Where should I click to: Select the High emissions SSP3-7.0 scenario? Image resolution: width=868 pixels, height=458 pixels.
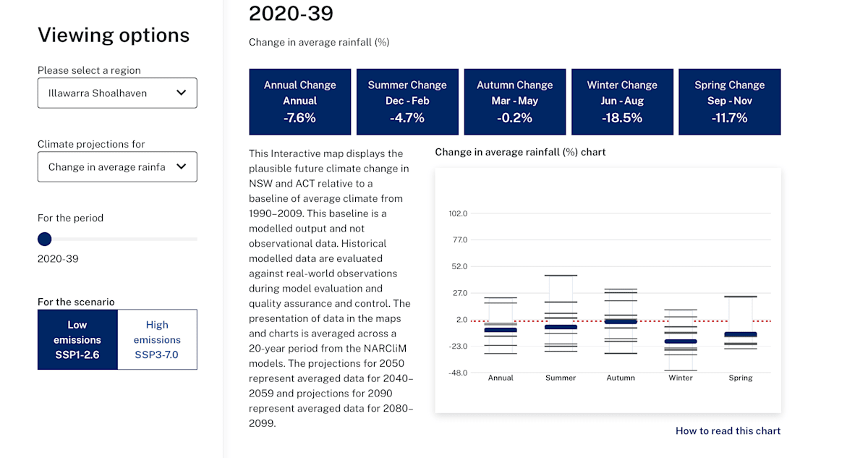tap(157, 339)
